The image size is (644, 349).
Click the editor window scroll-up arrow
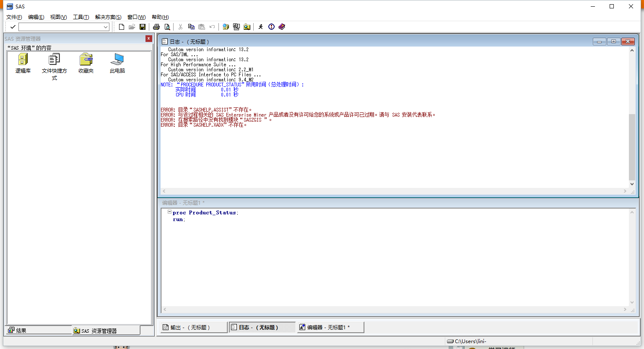tap(632, 212)
